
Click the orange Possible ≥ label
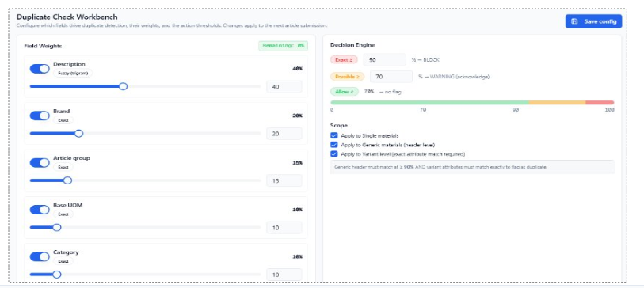tap(348, 77)
